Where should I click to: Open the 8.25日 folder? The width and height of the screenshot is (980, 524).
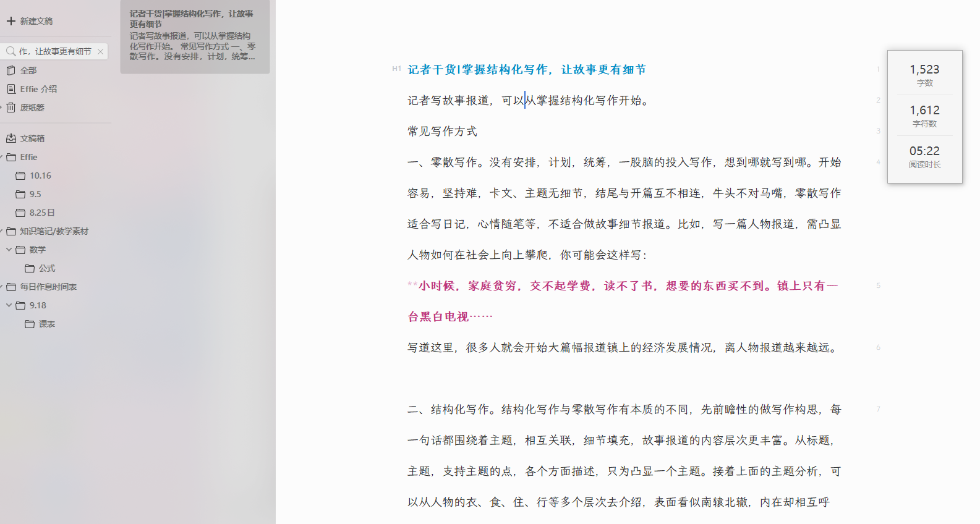41,213
